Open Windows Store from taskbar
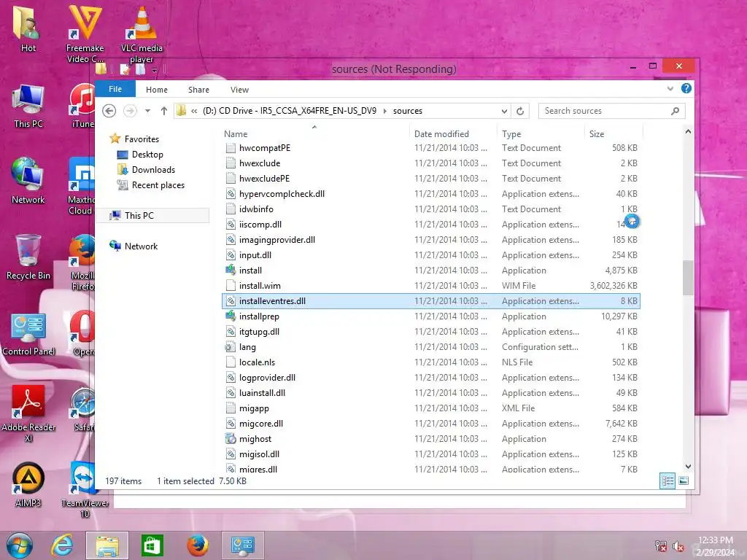Image resolution: width=747 pixels, height=560 pixels. pyautogui.click(x=152, y=545)
